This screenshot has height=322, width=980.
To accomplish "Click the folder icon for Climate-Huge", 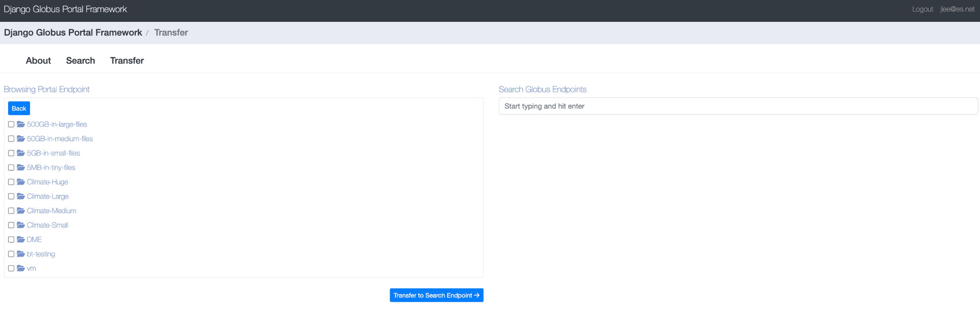I will click(21, 182).
